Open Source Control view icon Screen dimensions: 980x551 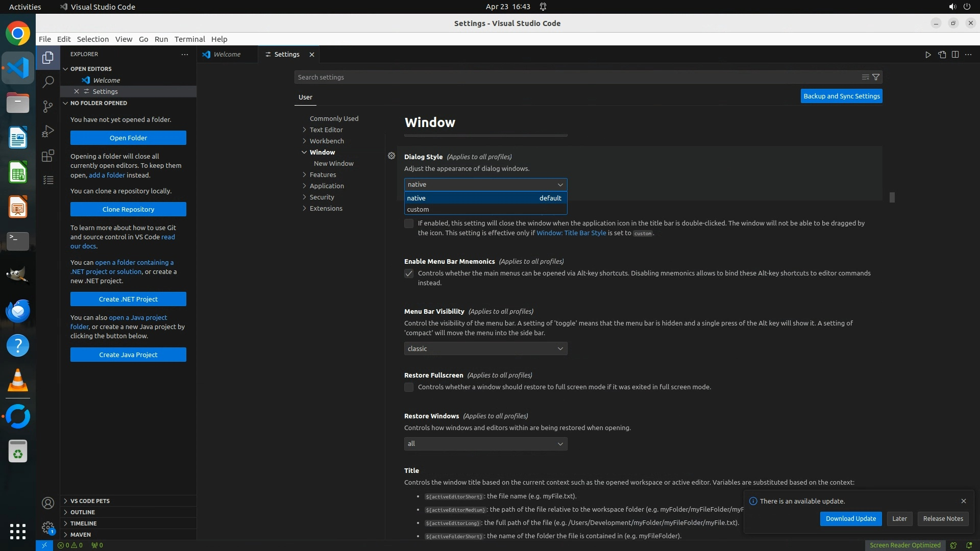coord(48,106)
